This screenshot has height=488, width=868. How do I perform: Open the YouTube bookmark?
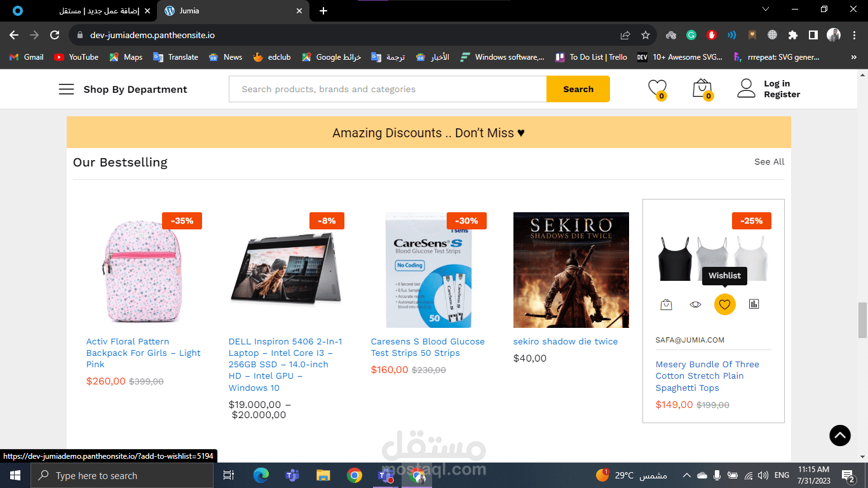click(76, 57)
